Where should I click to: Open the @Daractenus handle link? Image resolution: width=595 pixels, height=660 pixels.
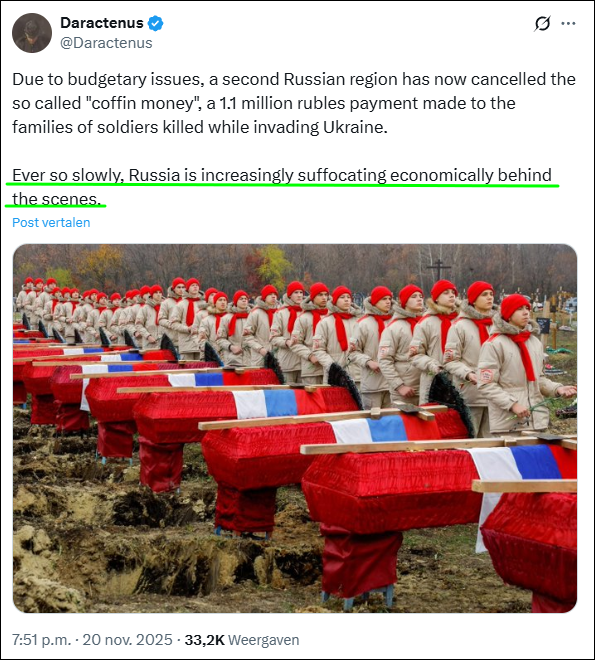pyautogui.click(x=106, y=43)
